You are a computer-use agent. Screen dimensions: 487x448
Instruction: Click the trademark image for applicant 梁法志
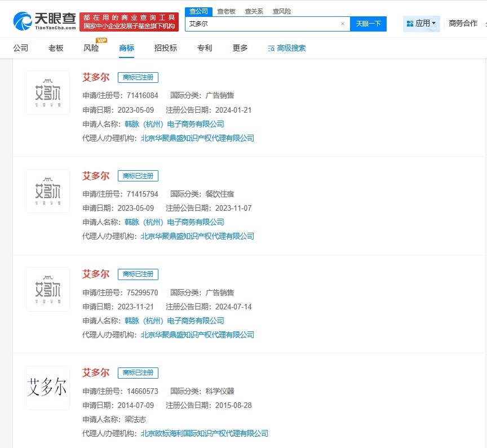[48, 388]
